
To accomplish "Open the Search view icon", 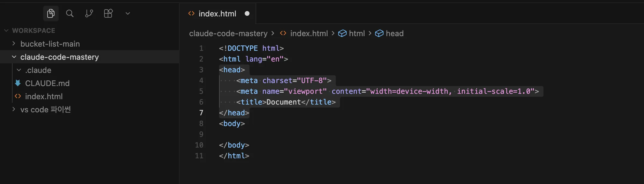I will (70, 13).
